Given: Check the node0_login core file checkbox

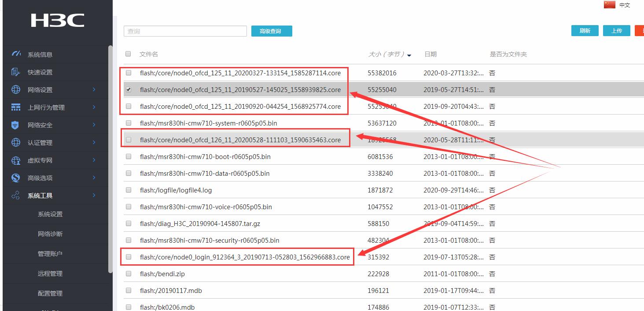Looking at the screenshot, I should pyautogui.click(x=129, y=257).
